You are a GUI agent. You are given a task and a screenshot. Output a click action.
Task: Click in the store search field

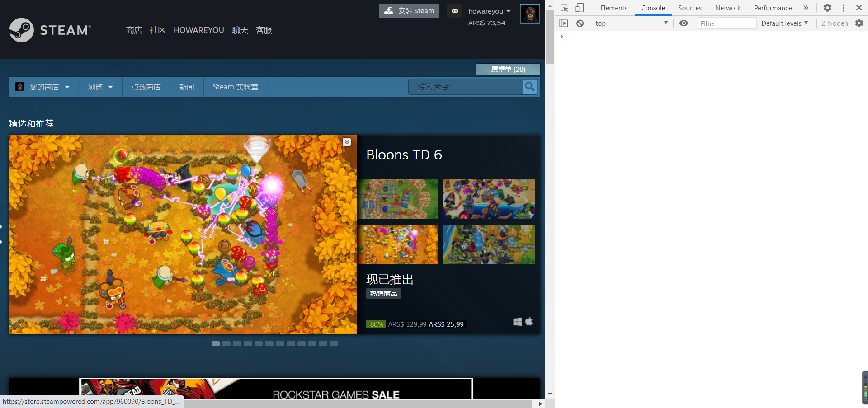[465, 87]
